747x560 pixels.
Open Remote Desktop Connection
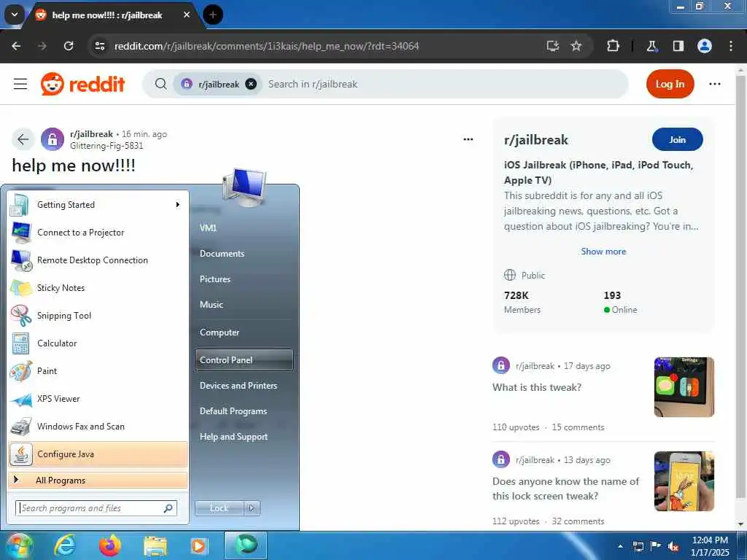98,260
